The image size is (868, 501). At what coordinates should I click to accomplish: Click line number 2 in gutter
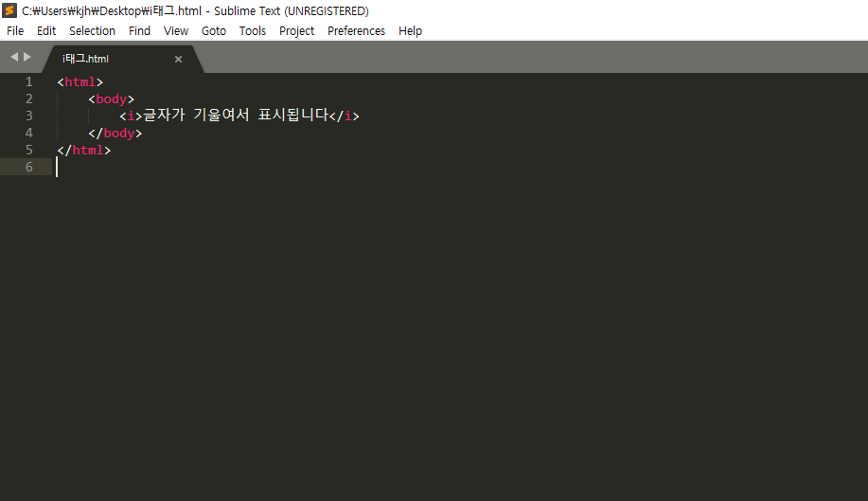pos(28,99)
